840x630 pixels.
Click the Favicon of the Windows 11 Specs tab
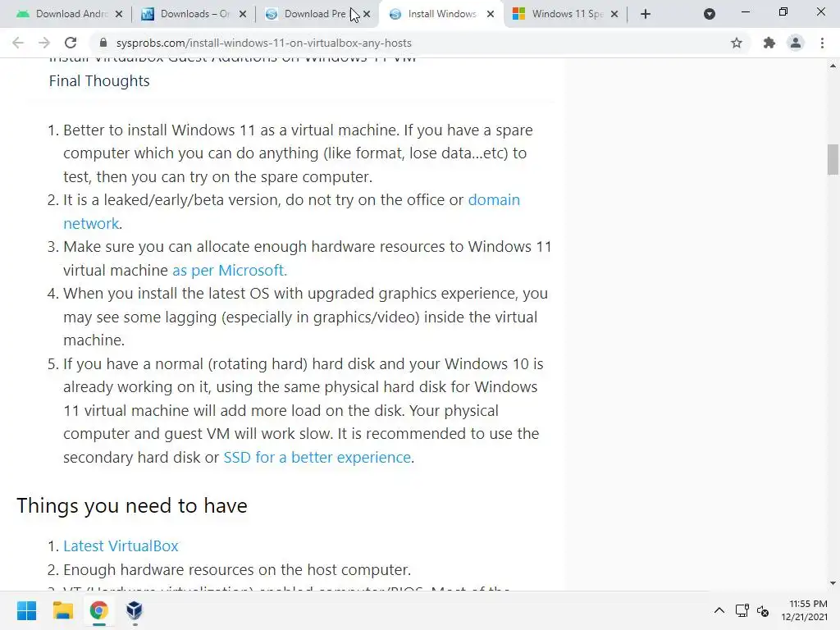518,14
